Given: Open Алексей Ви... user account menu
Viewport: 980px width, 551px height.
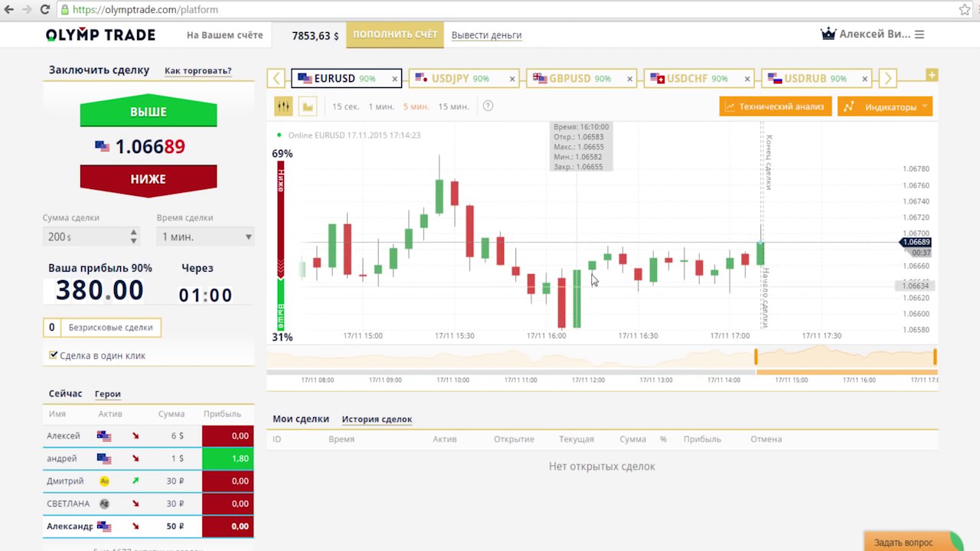Looking at the screenshot, I should coord(874,34).
